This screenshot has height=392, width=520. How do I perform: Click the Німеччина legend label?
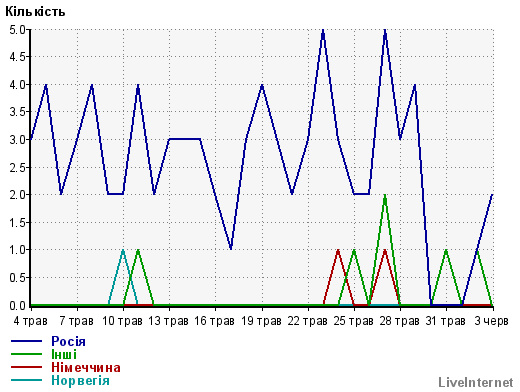coord(86,367)
